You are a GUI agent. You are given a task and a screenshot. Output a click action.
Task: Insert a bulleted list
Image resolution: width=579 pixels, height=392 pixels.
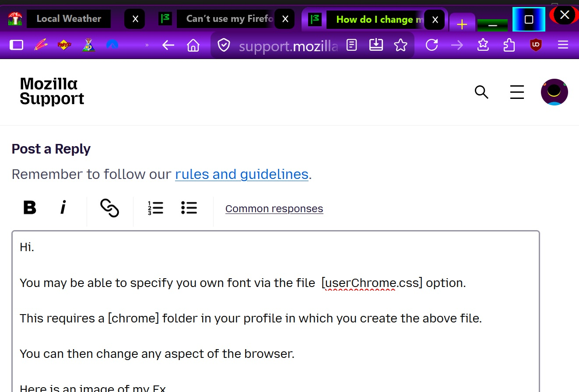189,208
